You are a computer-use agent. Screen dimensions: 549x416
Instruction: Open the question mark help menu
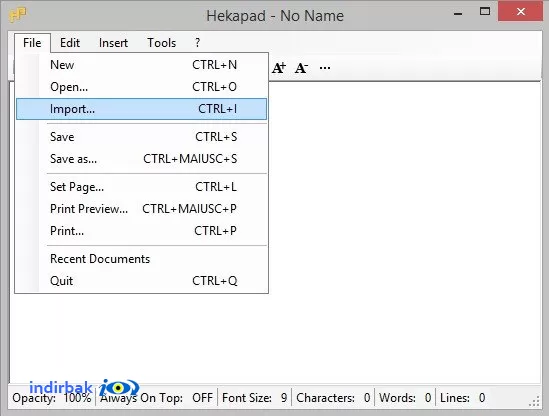point(197,43)
